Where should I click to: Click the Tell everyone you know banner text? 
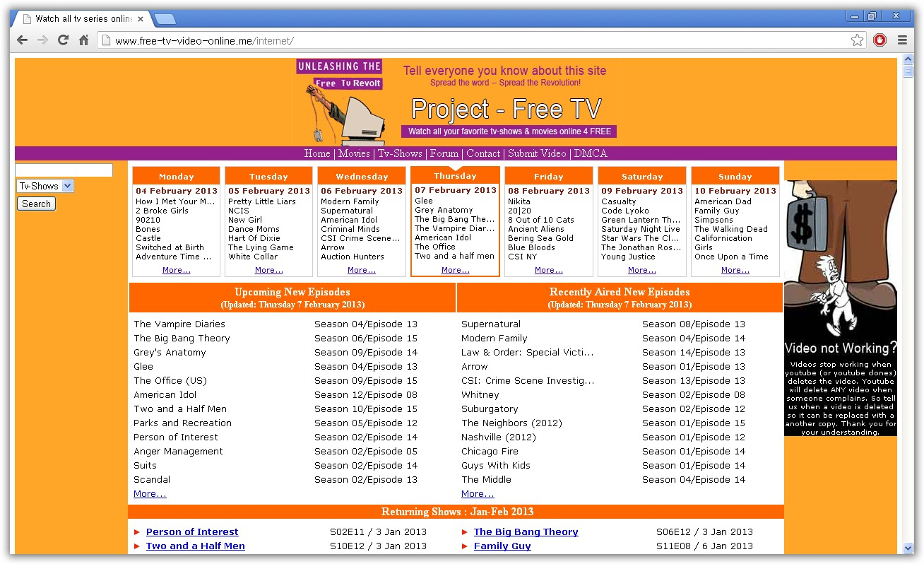coord(504,71)
